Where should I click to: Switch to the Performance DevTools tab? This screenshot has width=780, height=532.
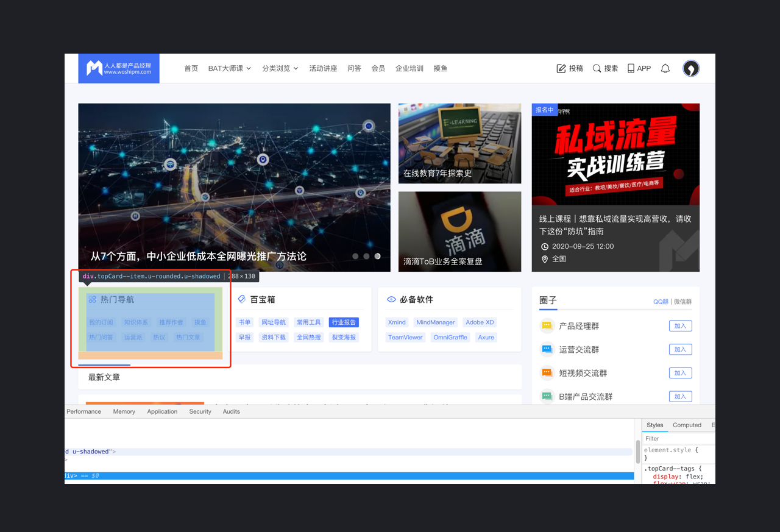[84, 411]
